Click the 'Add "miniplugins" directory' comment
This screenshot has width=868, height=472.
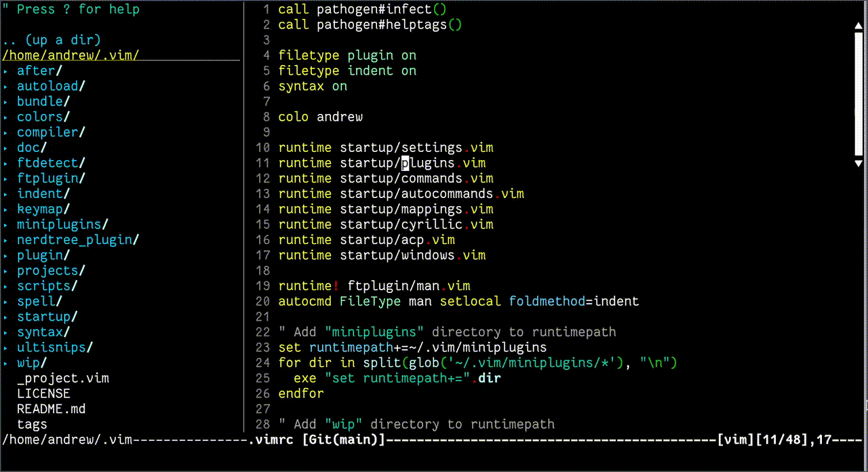[448, 332]
